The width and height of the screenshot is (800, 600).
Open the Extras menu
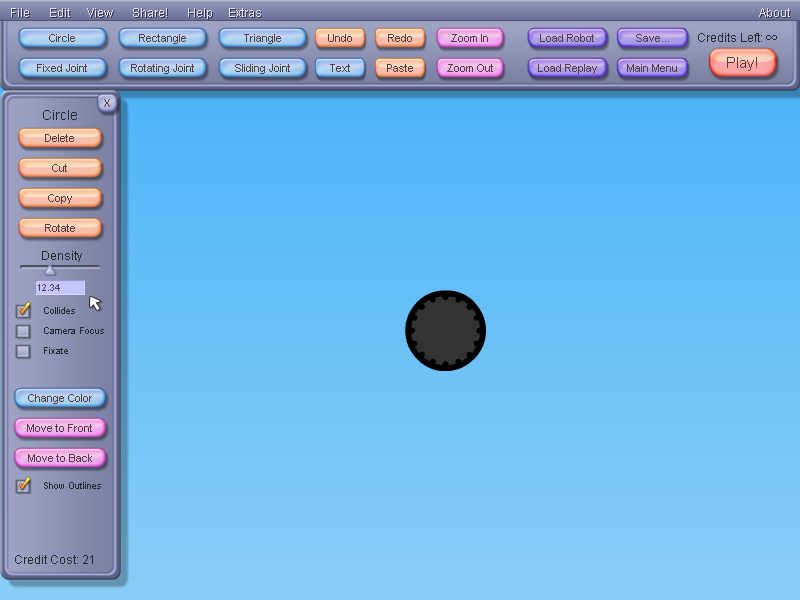click(244, 13)
